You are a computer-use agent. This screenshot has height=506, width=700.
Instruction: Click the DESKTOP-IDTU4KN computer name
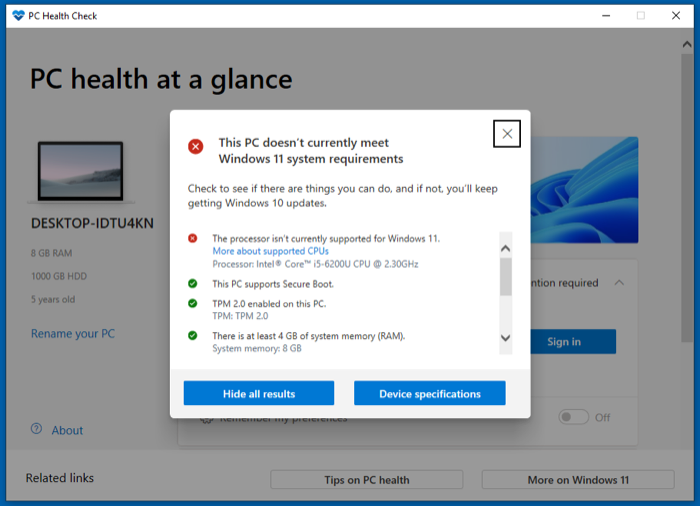(x=92, y=223)
